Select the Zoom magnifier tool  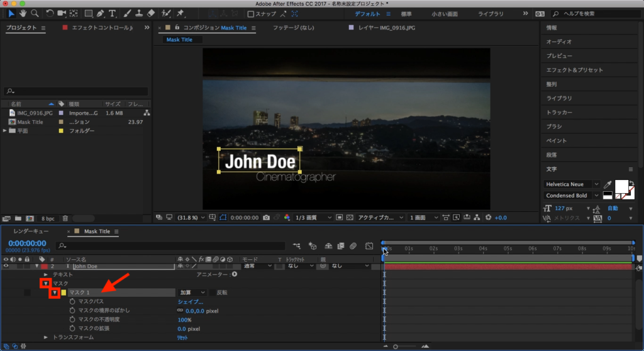pyautogui.click(x=34, y=13)
